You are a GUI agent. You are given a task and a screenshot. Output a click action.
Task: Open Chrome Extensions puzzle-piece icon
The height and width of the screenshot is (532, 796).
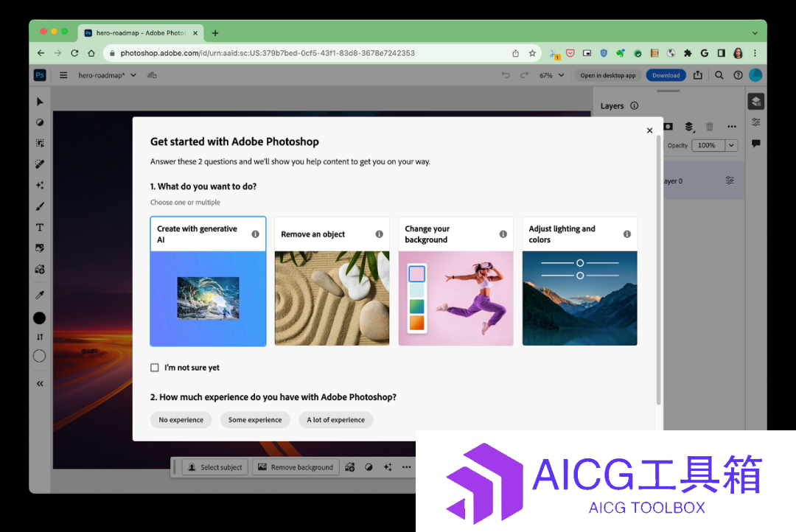688,53
